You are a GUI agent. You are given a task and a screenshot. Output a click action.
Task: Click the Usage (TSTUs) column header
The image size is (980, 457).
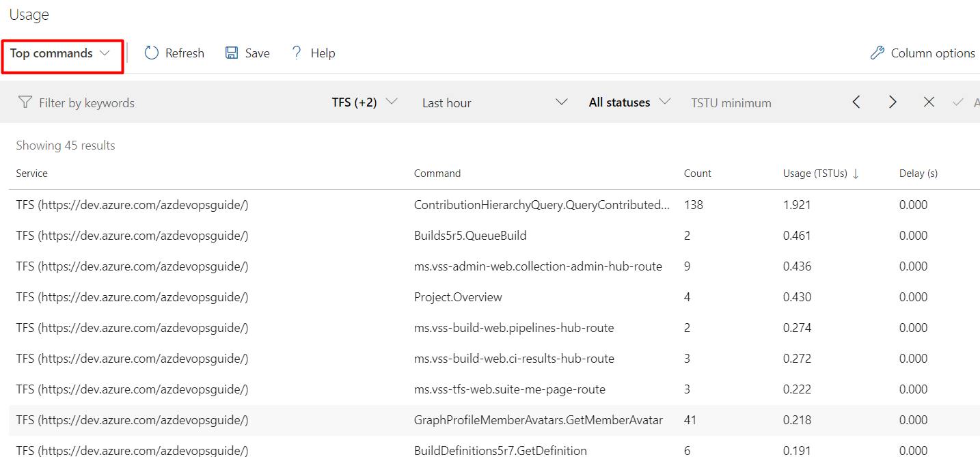pos(815,174)
